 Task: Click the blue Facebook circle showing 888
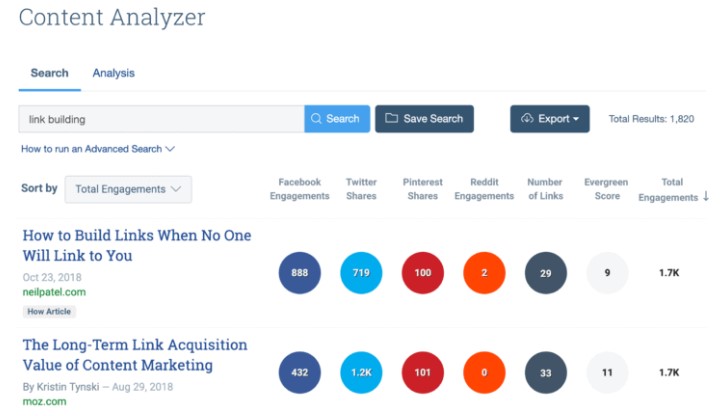300,273
